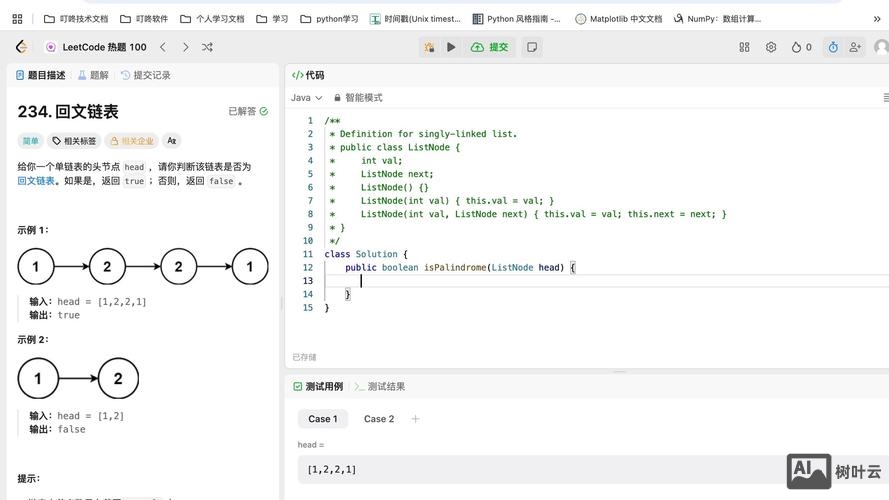Submit the solution with 提交 button
This screenshot has height=500, width=889.
point(490,47)
